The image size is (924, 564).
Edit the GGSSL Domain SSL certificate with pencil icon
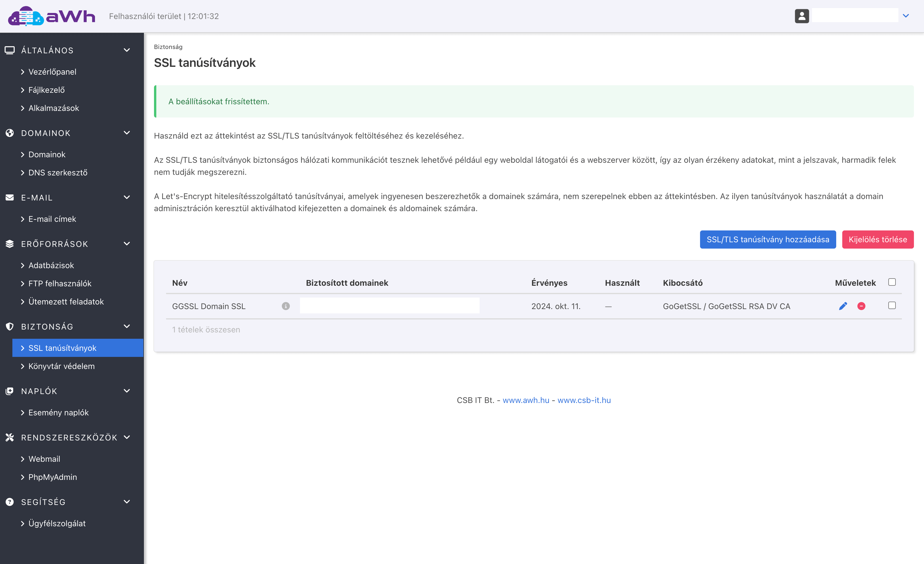click(x=843, y=306)
